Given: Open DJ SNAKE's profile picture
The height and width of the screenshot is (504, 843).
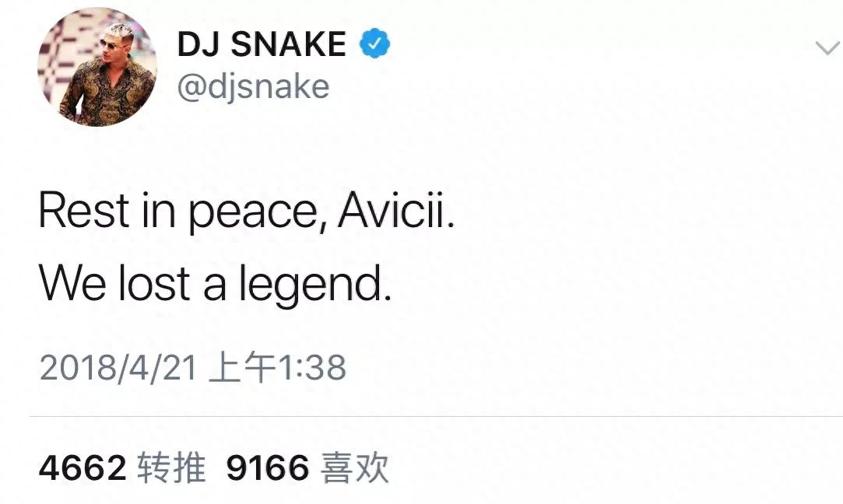Looking at the screenshot, I should (x=97, y=67).
